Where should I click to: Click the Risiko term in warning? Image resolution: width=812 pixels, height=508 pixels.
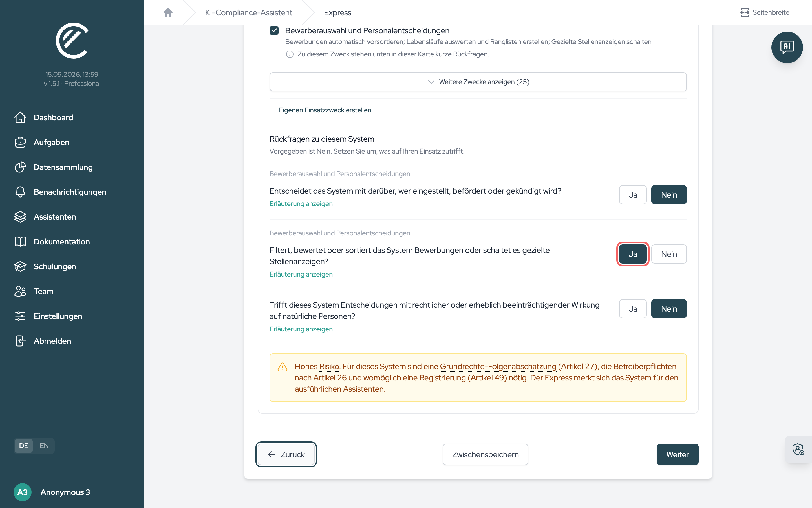point(329,367)
